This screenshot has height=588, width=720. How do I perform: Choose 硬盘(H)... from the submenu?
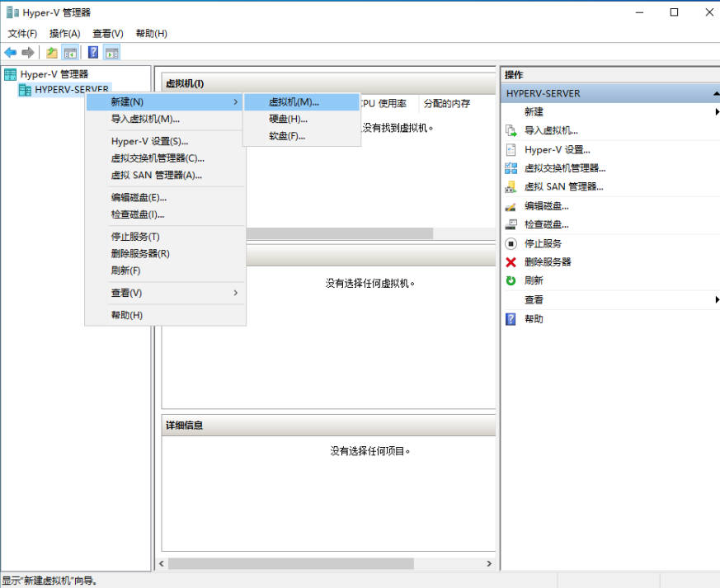302,120
